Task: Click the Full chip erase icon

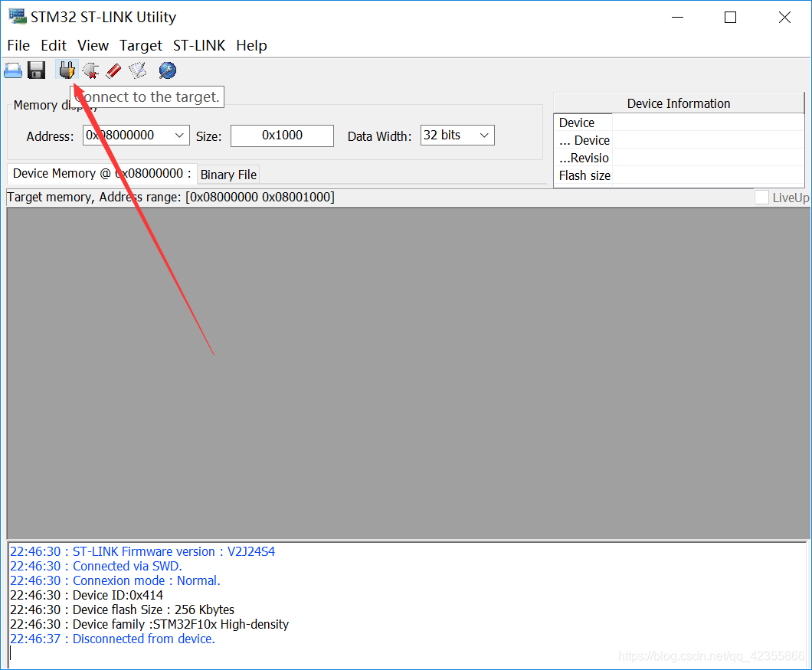Action: click(113, 70)
